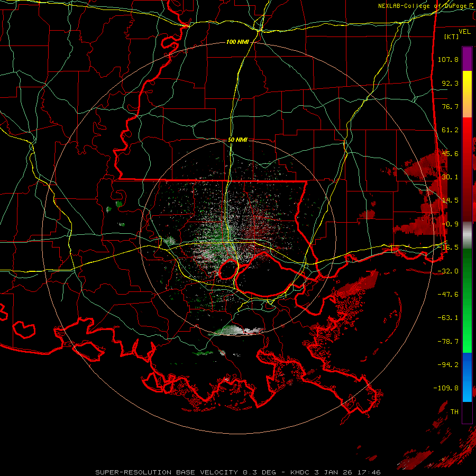
Task: Click the gray near-zero segment of the color bar
Action: pos(467,235)
